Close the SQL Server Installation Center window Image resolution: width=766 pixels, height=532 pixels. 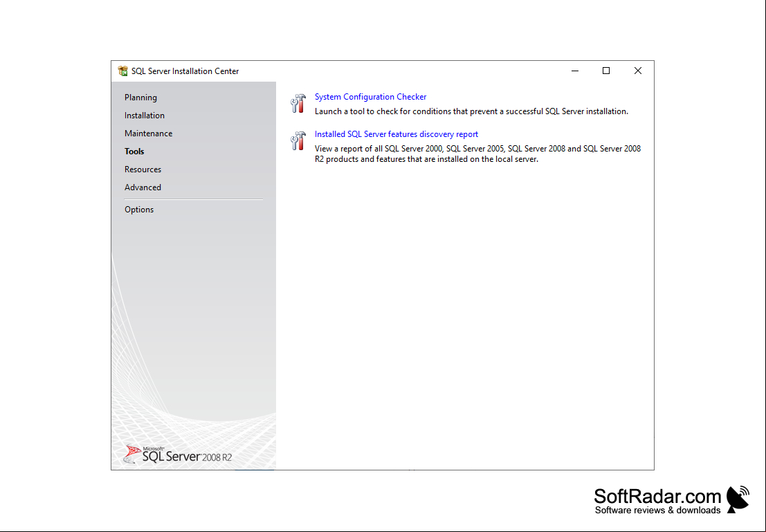pos(638,71)
